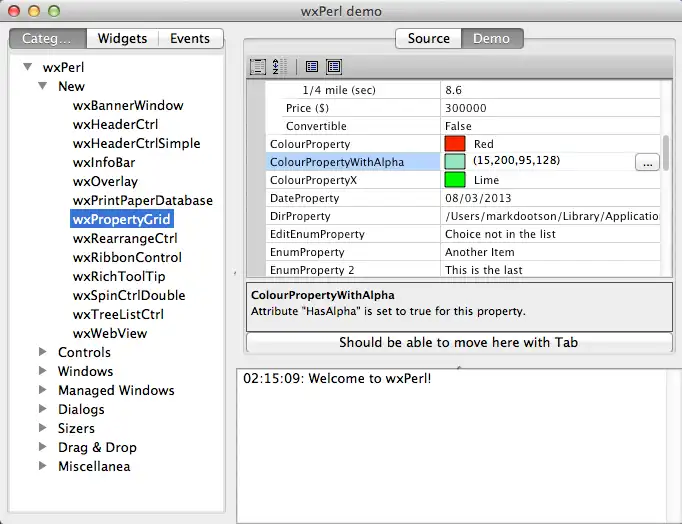Expand the Drag & Drop category
The image size is (682, 524).
click(43, 447)
